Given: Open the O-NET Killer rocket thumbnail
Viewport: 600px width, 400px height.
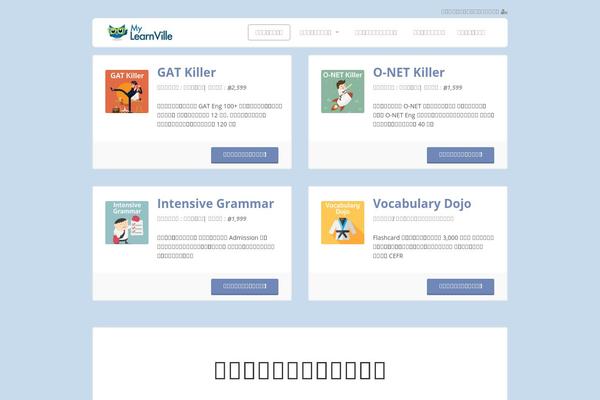Looking at the screenshot, I should [x=342, y=91].
